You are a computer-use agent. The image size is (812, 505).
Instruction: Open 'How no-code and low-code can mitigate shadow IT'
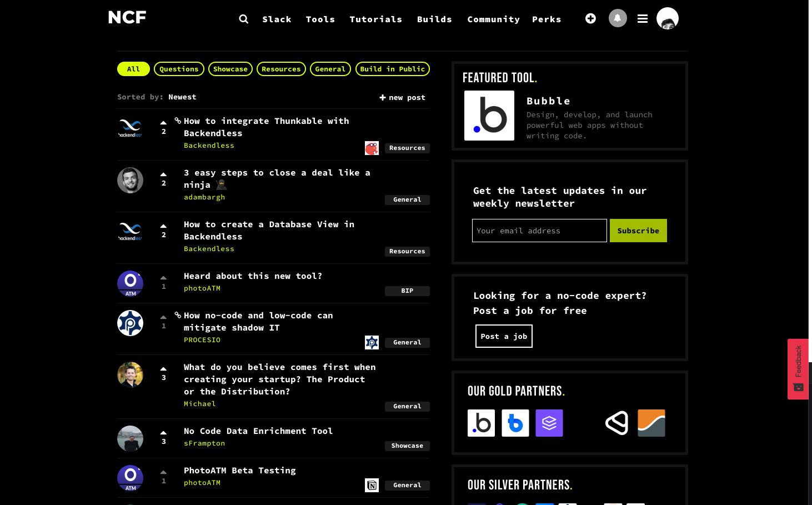pyautogui.click(x=259, y=322)
